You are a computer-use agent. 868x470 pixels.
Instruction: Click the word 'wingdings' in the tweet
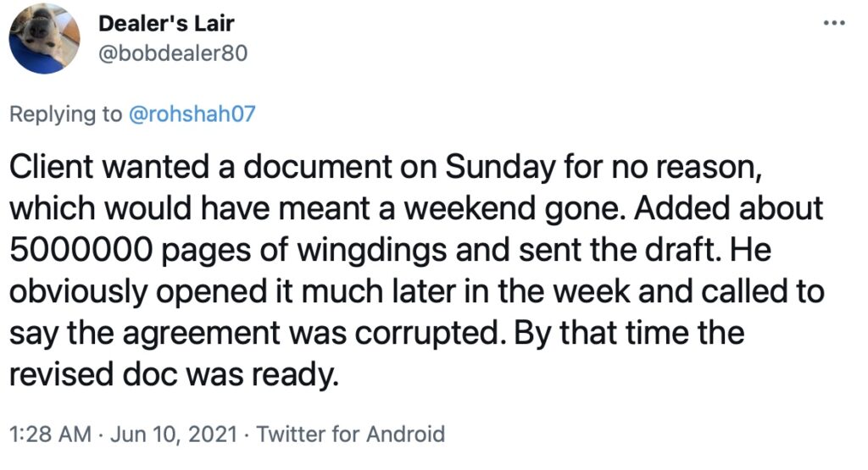click(x=372, y=249)
